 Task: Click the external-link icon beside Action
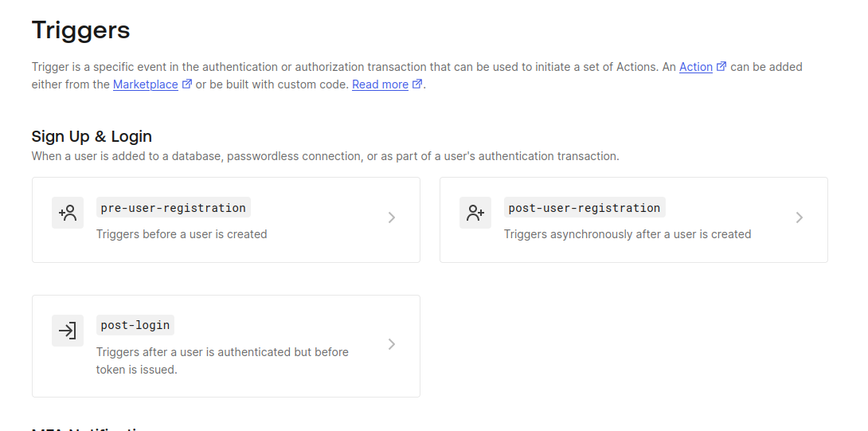[x=721, y=66]
